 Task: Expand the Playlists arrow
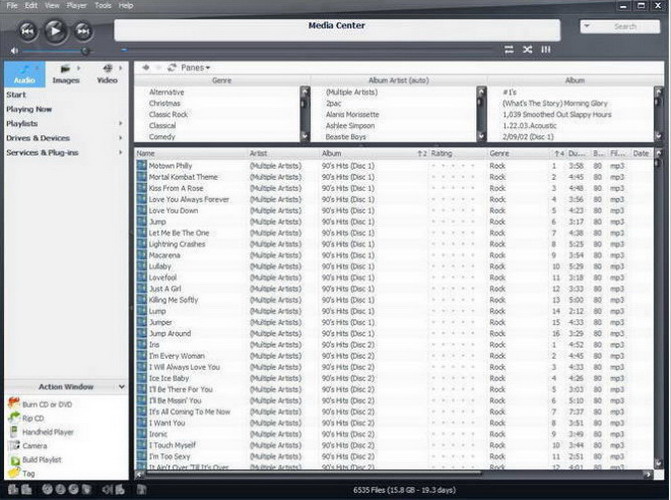coord(121,123)
